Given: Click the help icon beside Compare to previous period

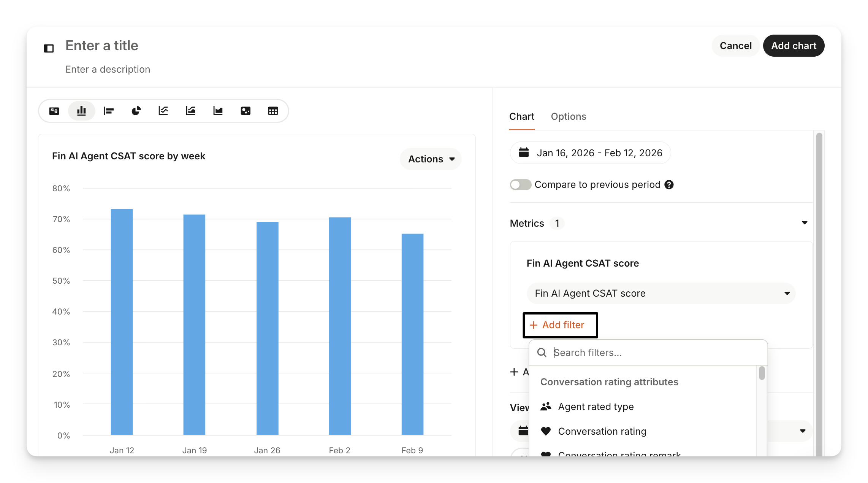Looking at the screenshot, I should pos(669,185).
